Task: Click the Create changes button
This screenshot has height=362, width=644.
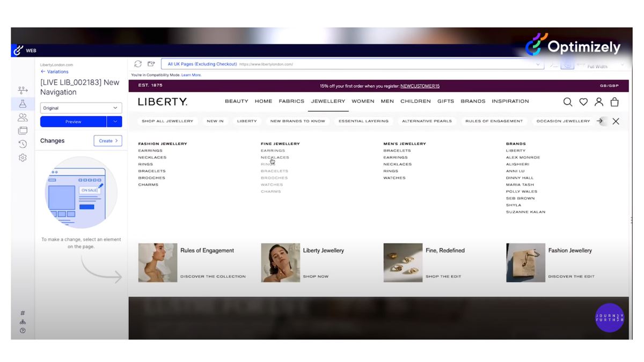Action: pyautogui.click(x=108, y=141)
